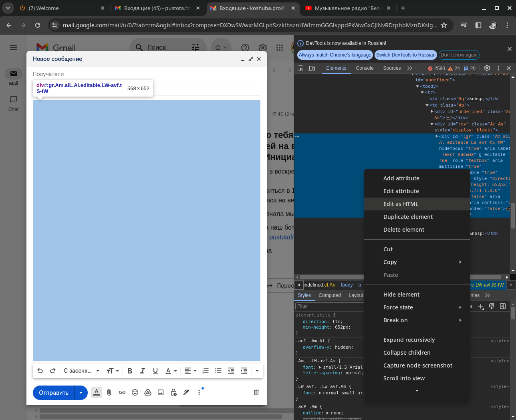The width and height of the screenshot is (516, 420).
Task: Open the Google apps grid
Action: pyautogui.click(x=280, y=48)
